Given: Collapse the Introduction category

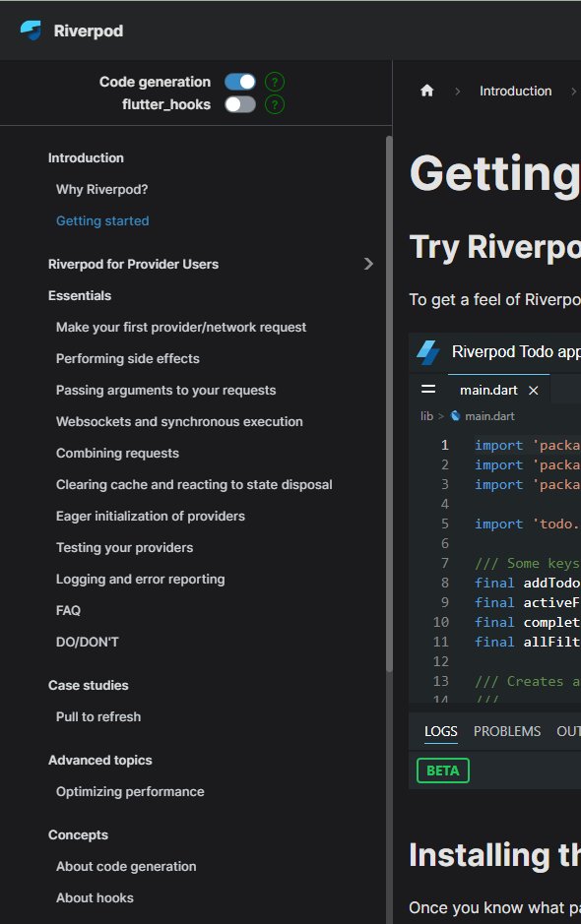Looking at the screenshot, I should click(86, 157).
